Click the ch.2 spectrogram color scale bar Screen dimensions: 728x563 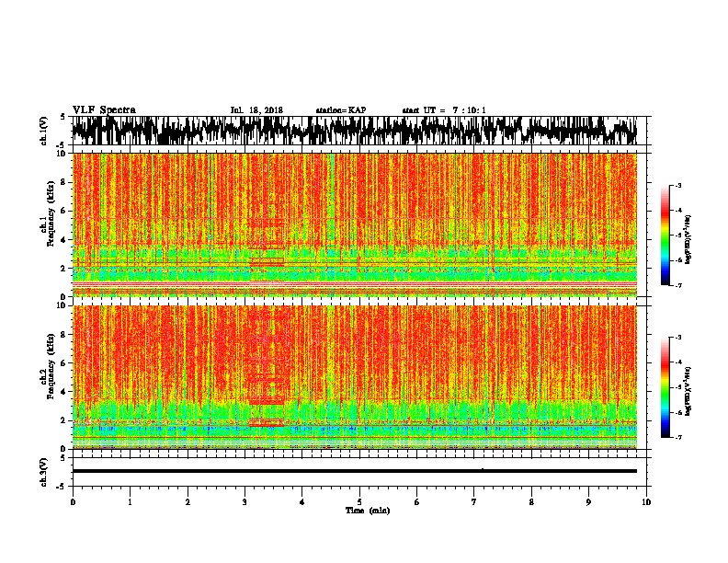(x=665, y=387)
